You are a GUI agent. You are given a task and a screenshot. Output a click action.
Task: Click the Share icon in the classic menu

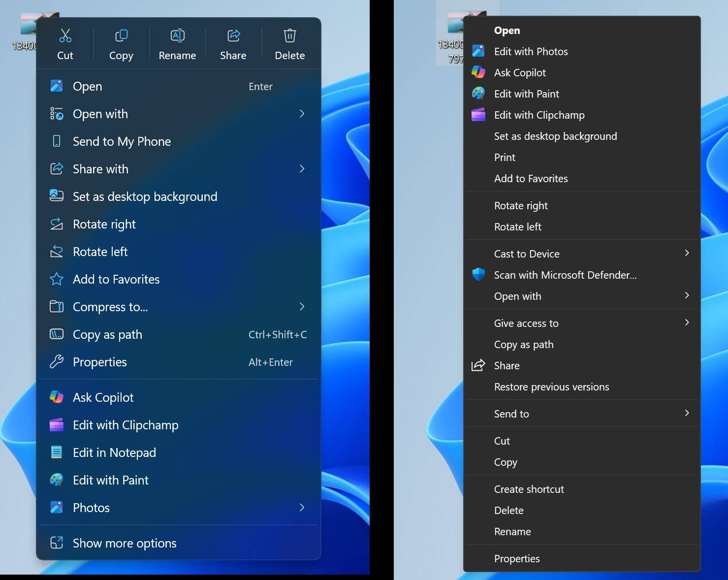pyautogui.click(x=478, y=365)
